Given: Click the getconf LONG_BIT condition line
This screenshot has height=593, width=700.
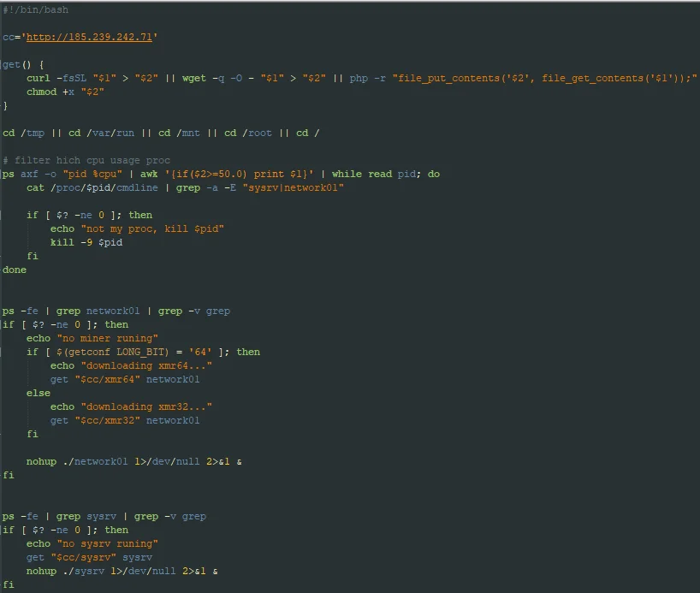Looking at the screenshot, I should tap(143, 353).
